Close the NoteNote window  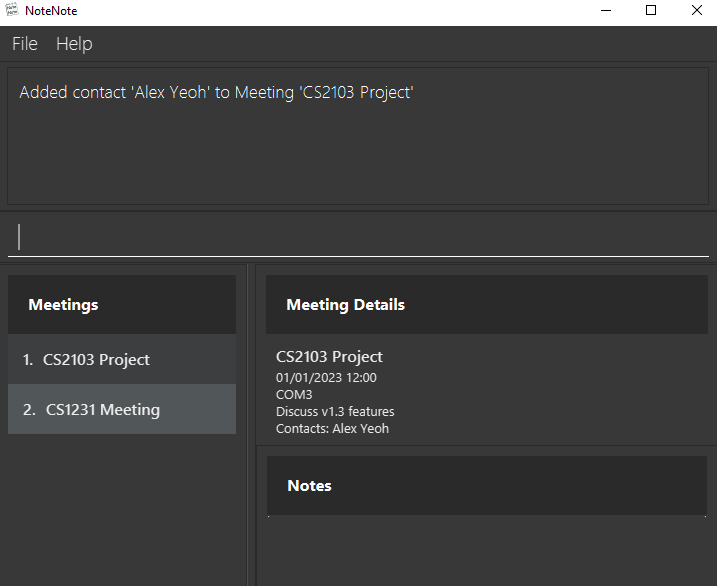coord(696,11)
